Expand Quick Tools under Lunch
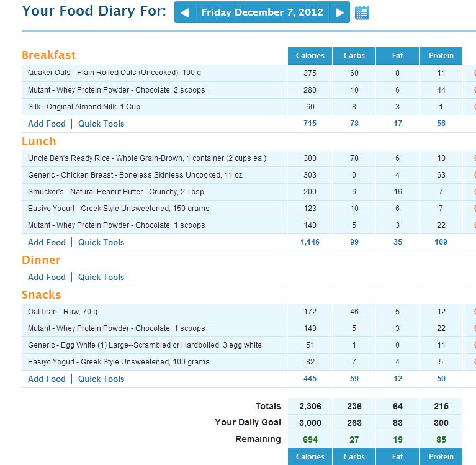Viewport: 476px width, 465px height. (101, 242)
